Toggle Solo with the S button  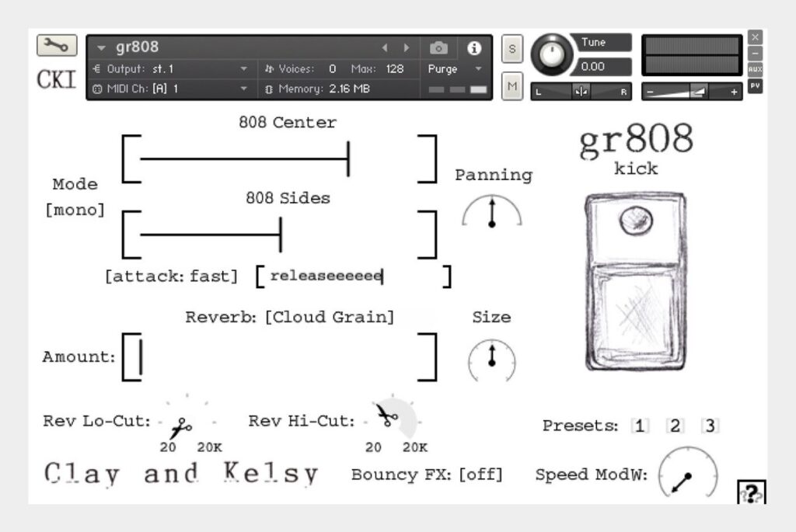[x=511, y=47]
